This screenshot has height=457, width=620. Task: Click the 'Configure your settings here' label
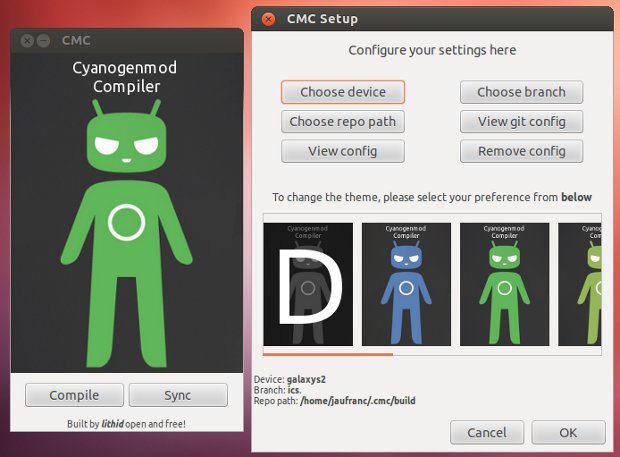pyautogui.click(x=432, y=50)
